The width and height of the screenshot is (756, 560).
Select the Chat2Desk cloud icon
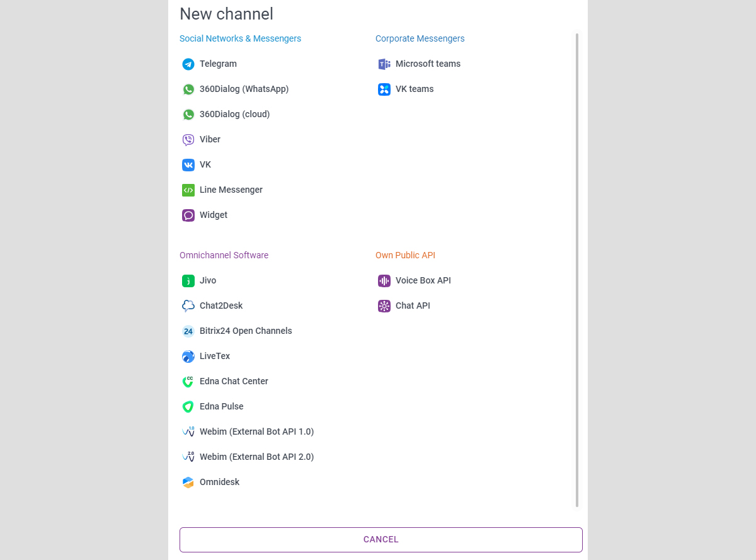[188, 306]
